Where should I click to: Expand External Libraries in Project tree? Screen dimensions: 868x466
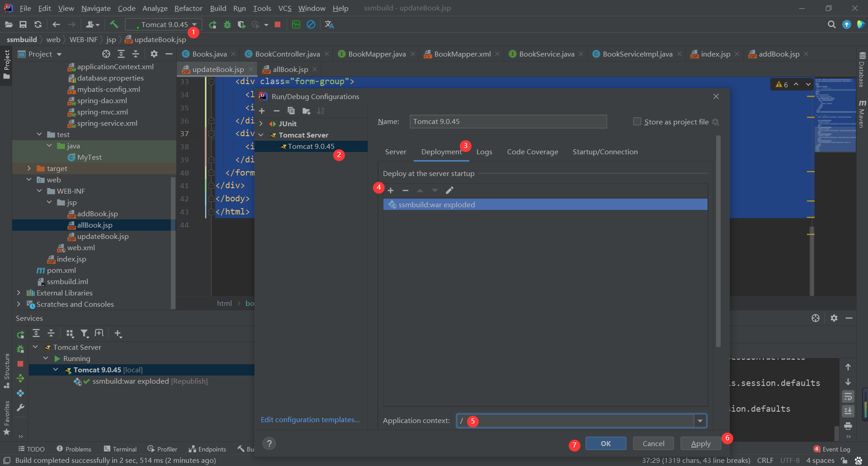tap(19, 293)
